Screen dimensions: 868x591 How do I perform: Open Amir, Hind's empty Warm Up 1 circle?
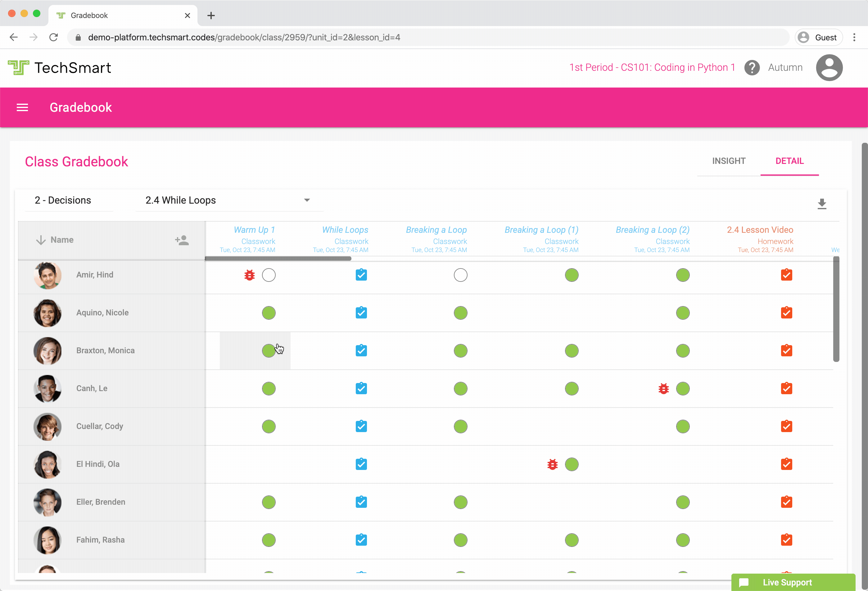pyautogui.click(x=269, y=275)
